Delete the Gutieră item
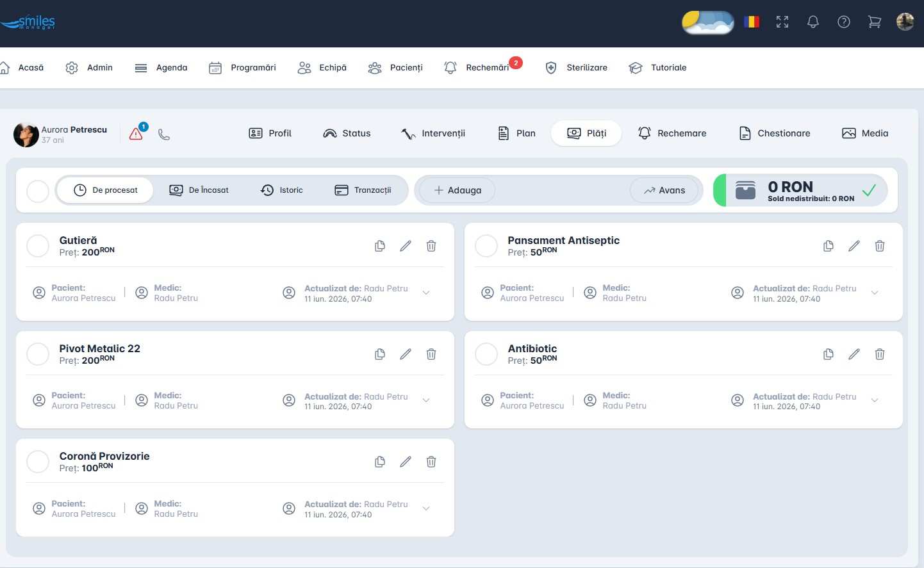The image size is (924, 568). [431, 246]
